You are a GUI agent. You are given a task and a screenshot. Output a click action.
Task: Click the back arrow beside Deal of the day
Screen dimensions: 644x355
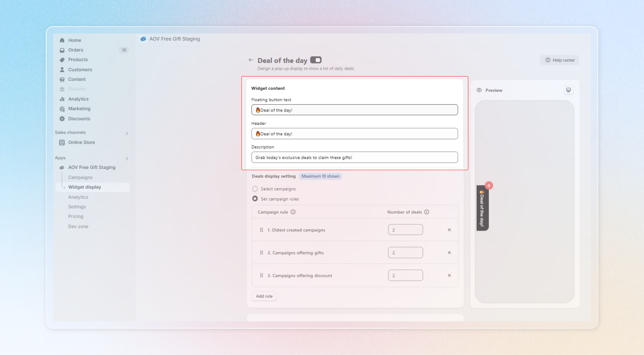[251, 60]
